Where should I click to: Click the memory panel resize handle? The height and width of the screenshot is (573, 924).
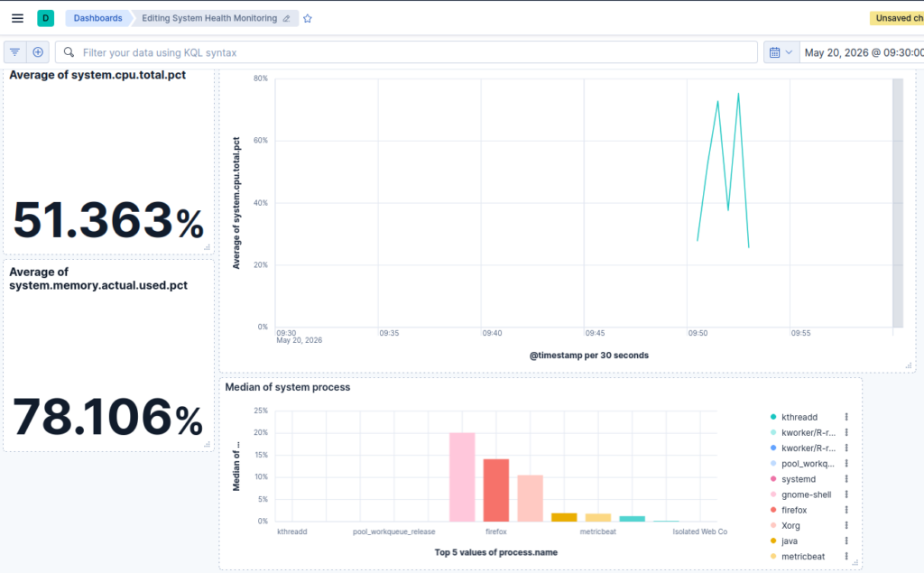tap(207, 445)
